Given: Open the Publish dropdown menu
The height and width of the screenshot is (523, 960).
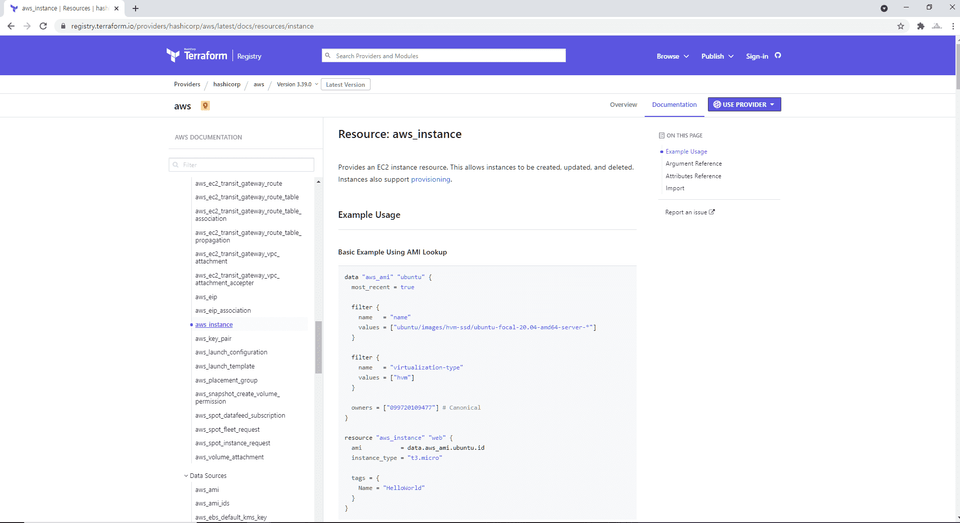Looking at the screenshot, I should 717,56.
